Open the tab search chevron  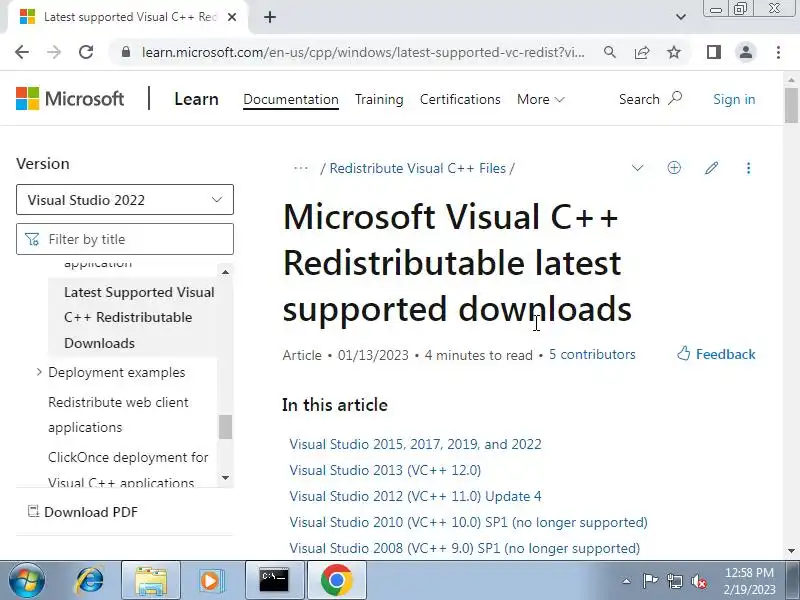click(681, 17)
